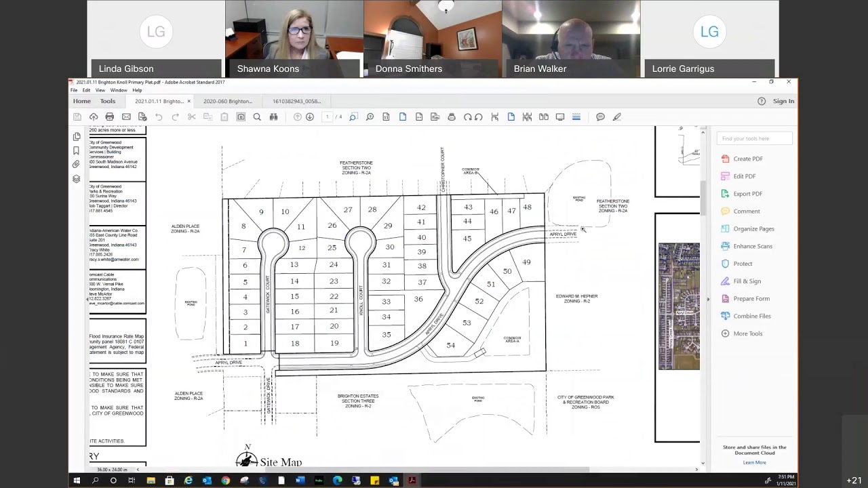Viewport: 868px width, 488px height.
Task: Close the 2021.01.11 Brighton document tab
Action: [189, 101]
